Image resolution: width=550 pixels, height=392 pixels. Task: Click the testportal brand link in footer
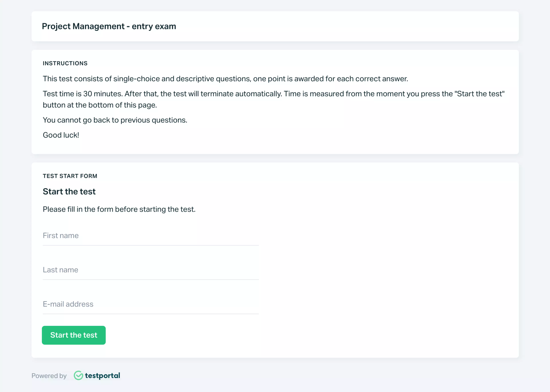pyautogui.click(x=102, y=376)
